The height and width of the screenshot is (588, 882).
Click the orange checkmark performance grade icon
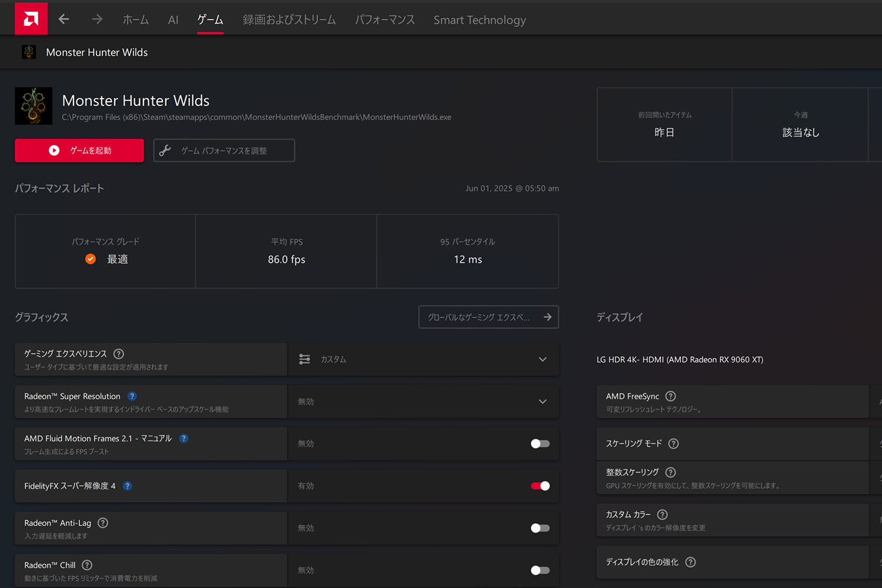pos(91,259)
